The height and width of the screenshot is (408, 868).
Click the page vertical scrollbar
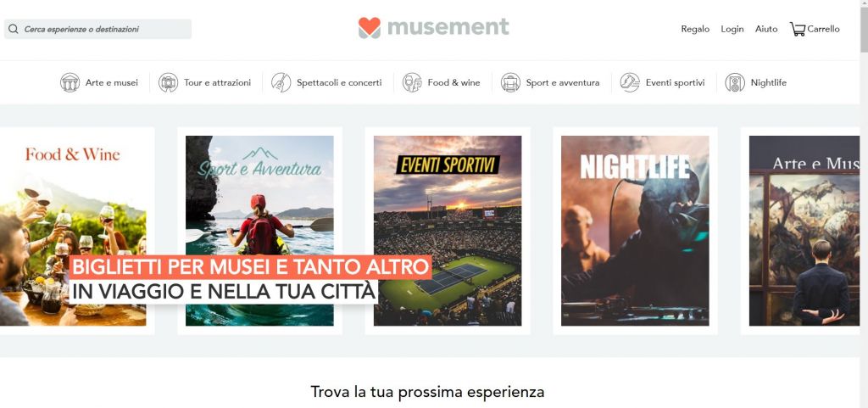click(864, 204)
